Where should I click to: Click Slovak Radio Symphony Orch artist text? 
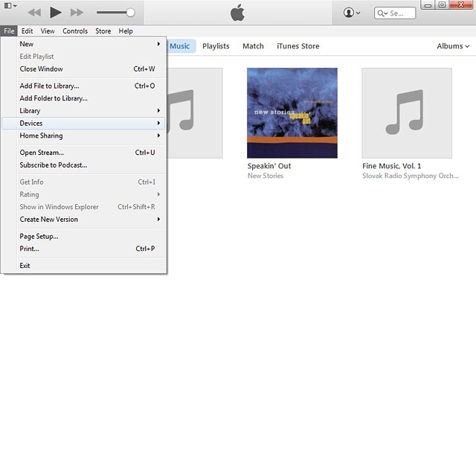[411, 176]
